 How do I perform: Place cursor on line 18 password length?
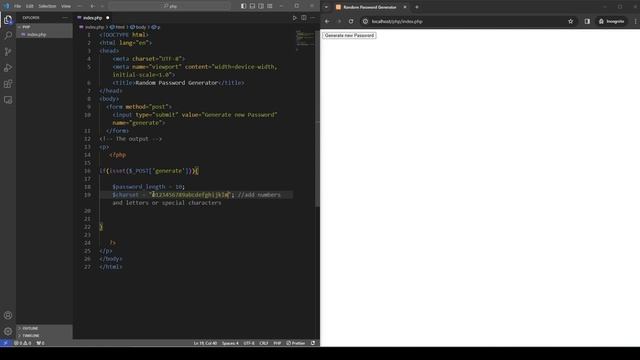[x=149, y=187]
